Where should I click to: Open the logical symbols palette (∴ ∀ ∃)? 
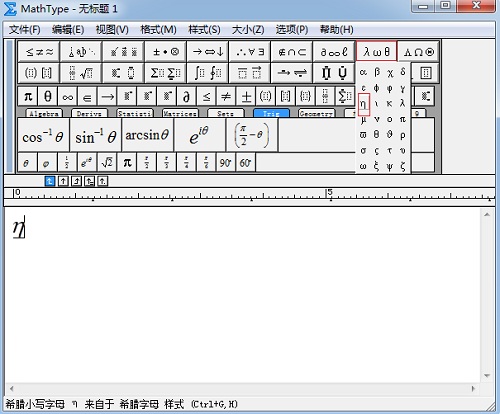pos(250,51)
